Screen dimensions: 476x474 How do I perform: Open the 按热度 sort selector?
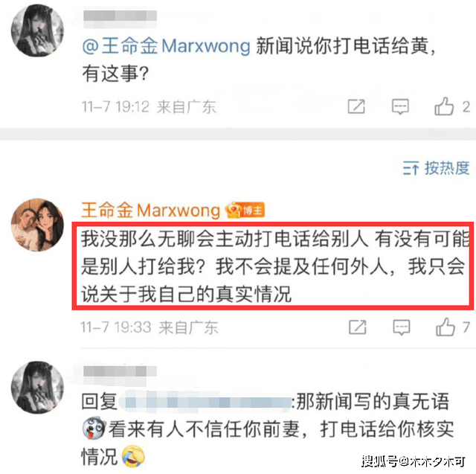point(437,168)
